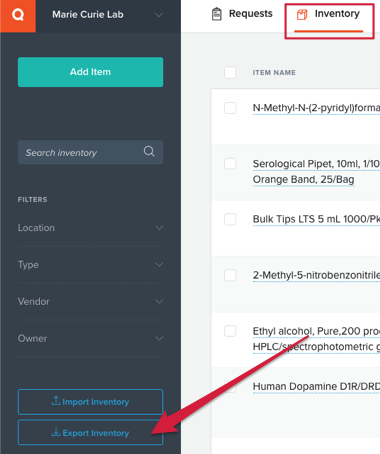
Task: Open the Marie Curie Lab dropdown
Action: [108, 15]
